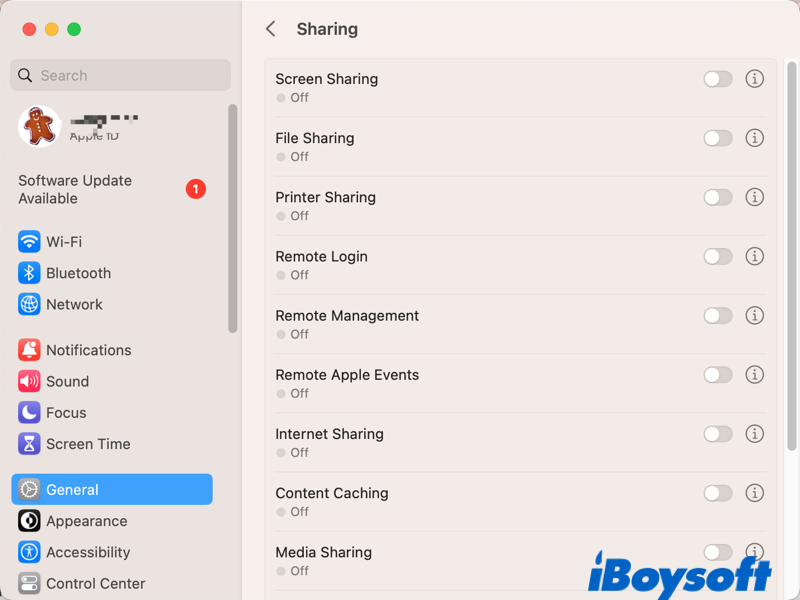This screenshot has width=800, height=600.
Task: Open Accessibility settings
Action: point(88,552)
